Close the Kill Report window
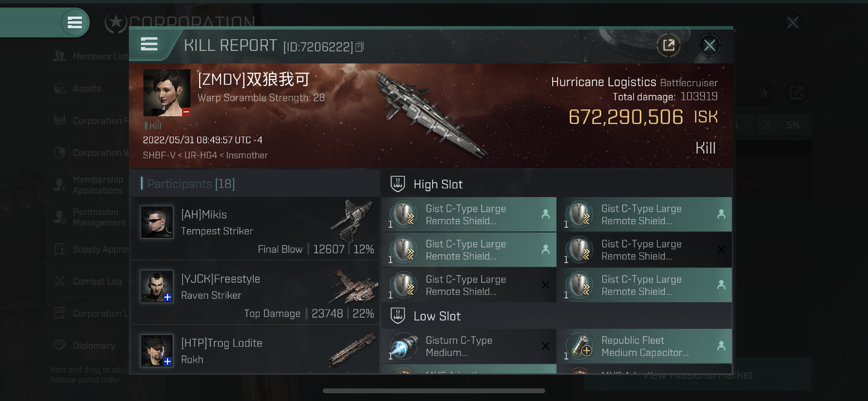Screen dimensions: 868x401 pos(710,46)
